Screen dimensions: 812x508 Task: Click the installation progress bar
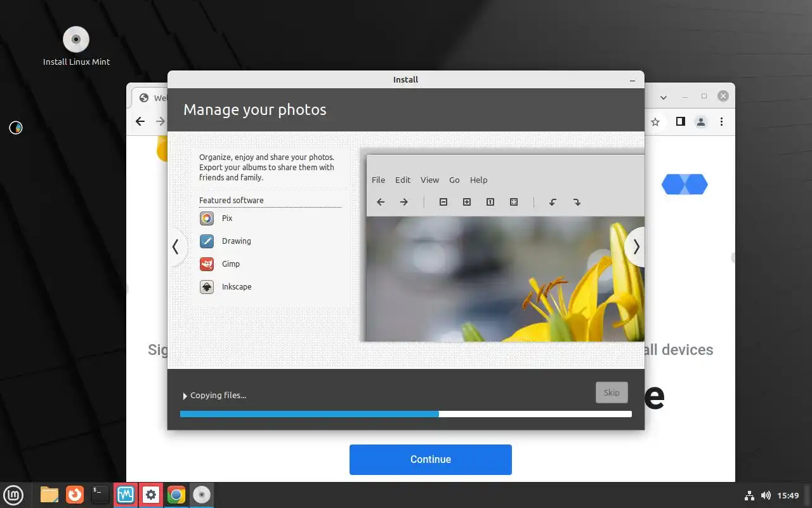(406, 414)
